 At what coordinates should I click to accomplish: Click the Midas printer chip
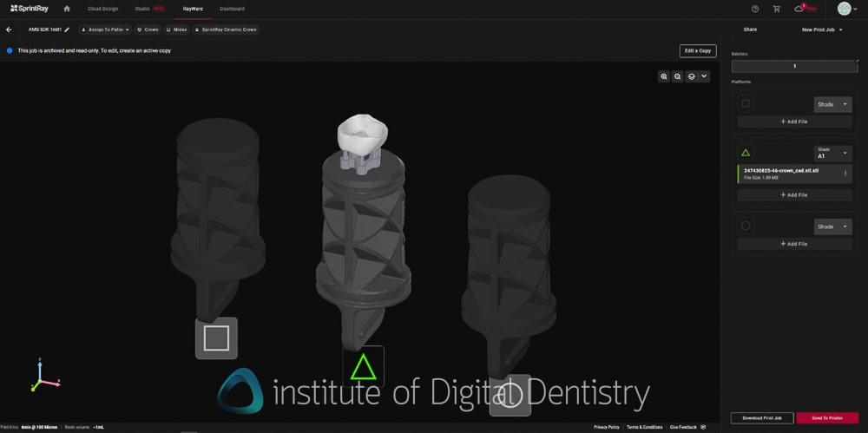176,30
